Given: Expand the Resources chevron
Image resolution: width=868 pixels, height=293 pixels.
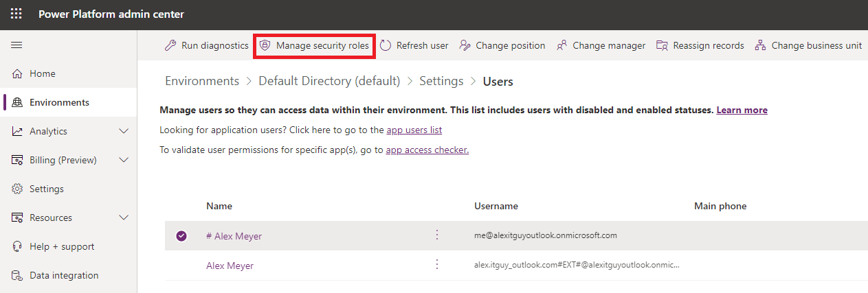Looking at the screenshot, I should click(x=124, y=218).
